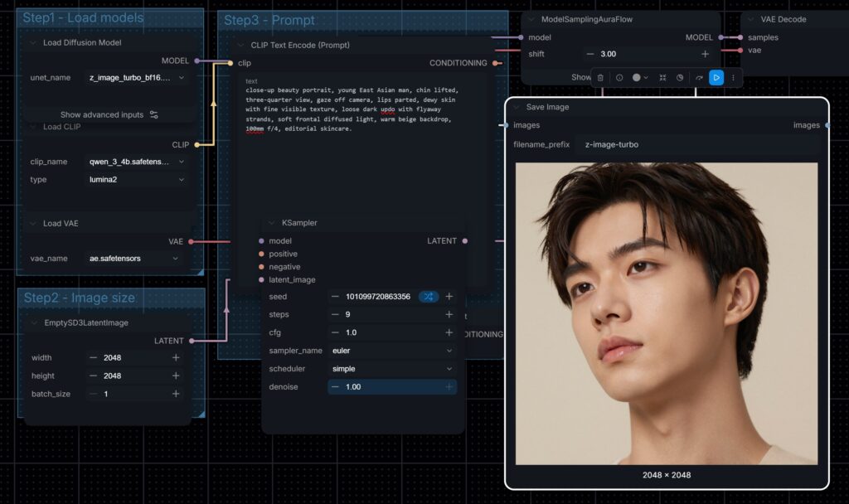Increase shift value with the plus button
The image size is (849, 504).
tap(705, 54)
